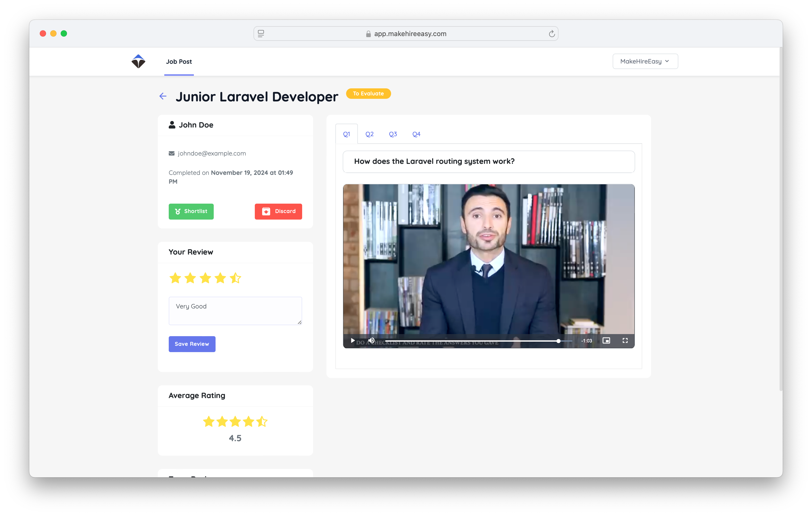Shortlist candidate John Doe
This screenshot has width=812, height=516.
[191, 211]
